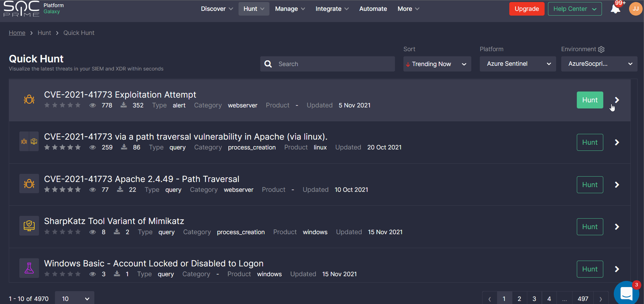Click the next page arrow
This screenshot has width=644, height=304.
pos(601,299)
